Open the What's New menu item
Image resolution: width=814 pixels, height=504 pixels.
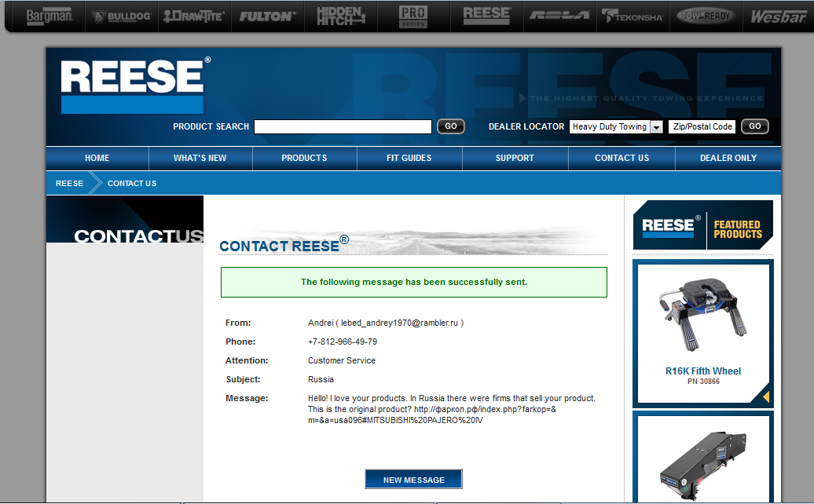point(200,158)
